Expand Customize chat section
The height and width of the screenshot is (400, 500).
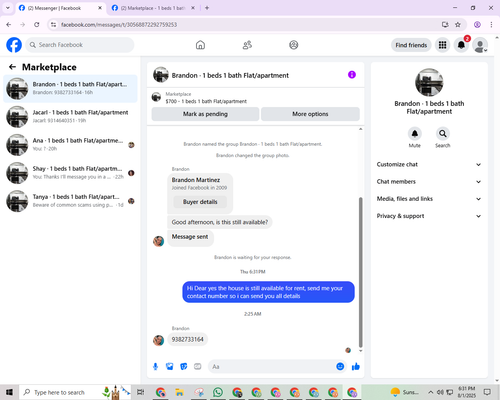pos(429,164)
